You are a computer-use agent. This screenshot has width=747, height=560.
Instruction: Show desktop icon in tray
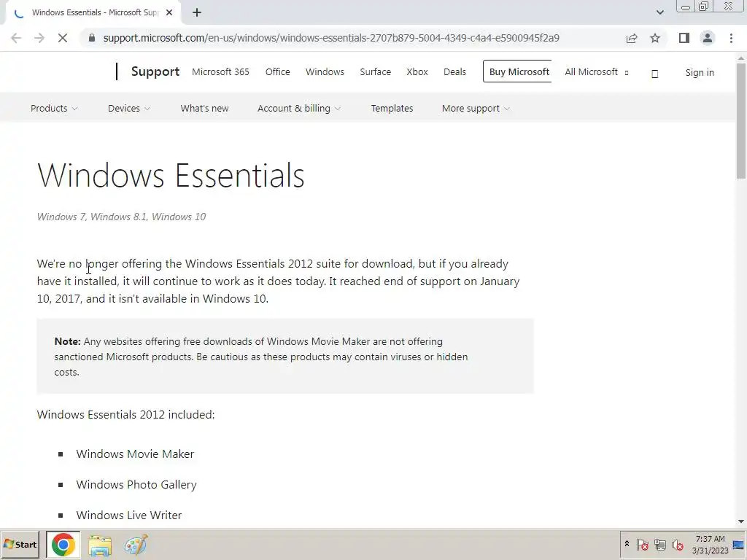tap(738, 544)
